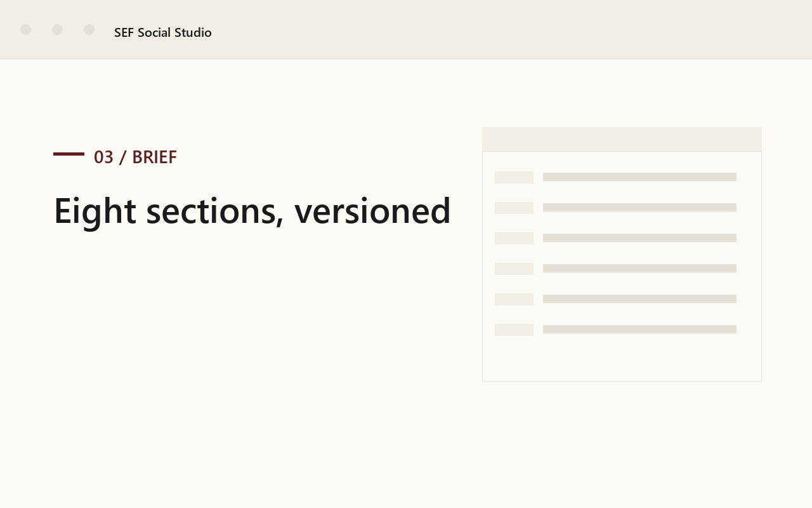This screenshot has width=812, height=508.
Task: Click the Eight sections, versioned heading
Action: (x=252, y=210)
